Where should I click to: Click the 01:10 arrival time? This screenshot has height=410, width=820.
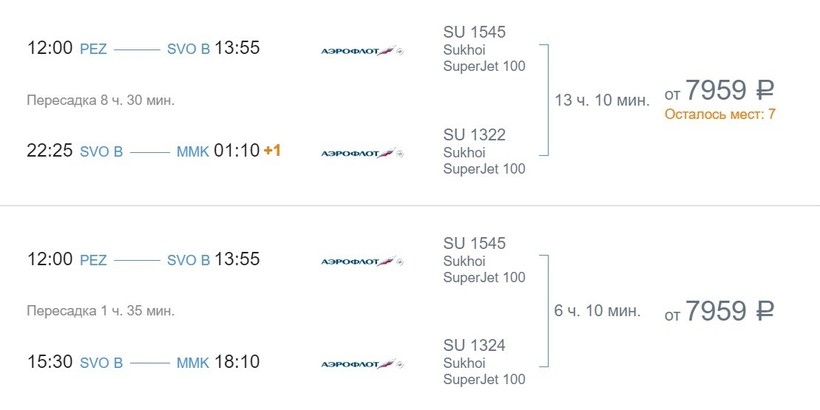coord(237,151)
